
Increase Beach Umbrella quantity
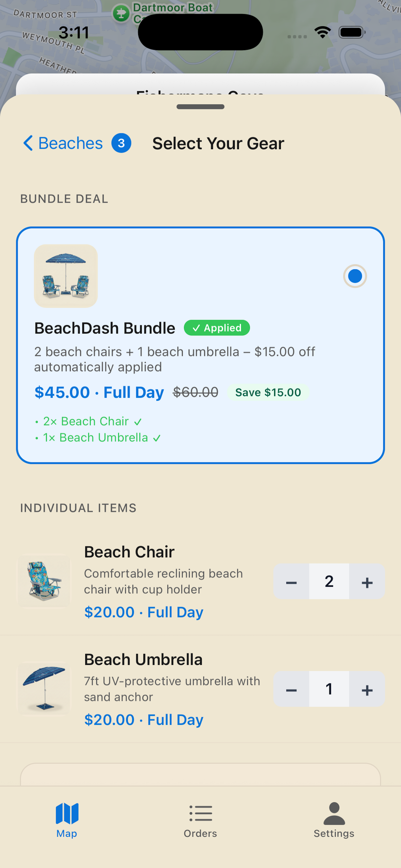[367, 689]
